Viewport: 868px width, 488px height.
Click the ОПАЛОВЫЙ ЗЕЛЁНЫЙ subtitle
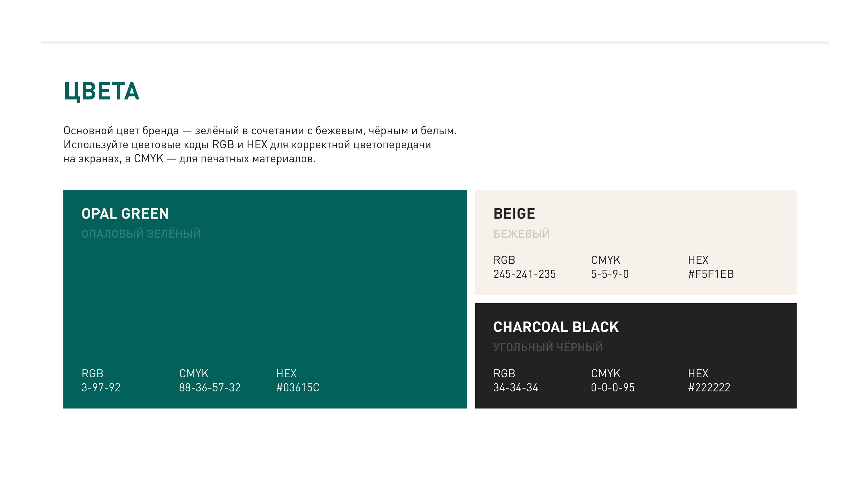pos(141,234)
